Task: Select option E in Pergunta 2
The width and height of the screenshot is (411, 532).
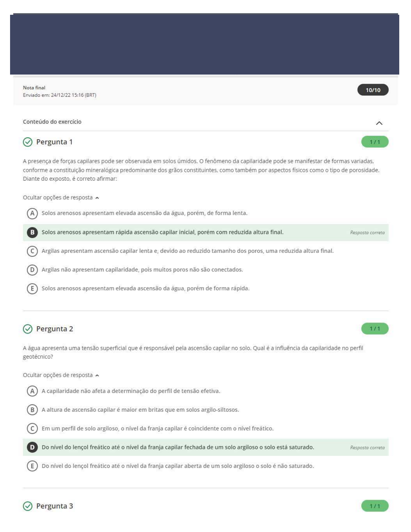Action: 32,466
